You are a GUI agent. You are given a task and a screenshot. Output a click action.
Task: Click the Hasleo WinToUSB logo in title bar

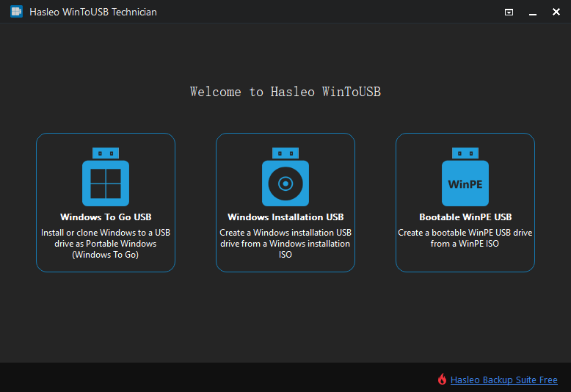16,12
